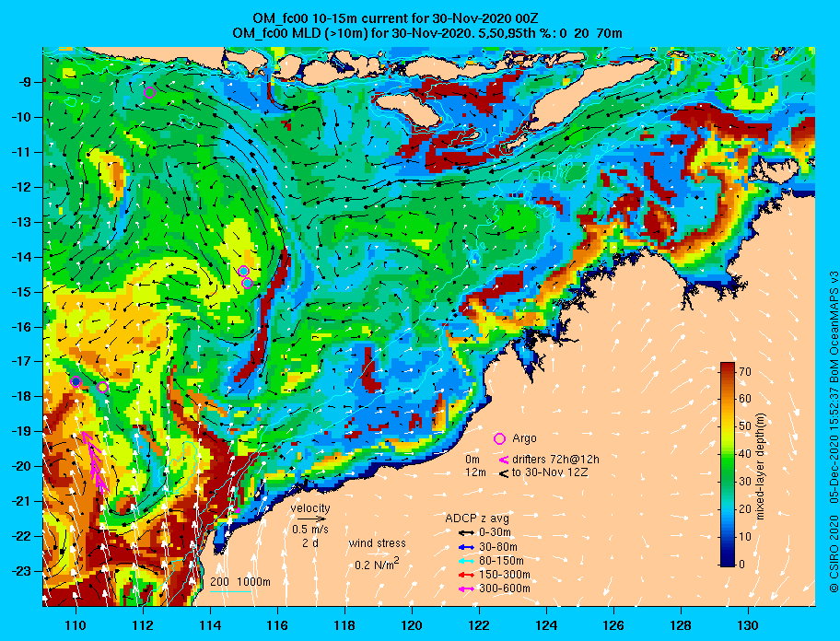Click the '150-300m' ADCP depth label
840x641 pixels.
505,575
